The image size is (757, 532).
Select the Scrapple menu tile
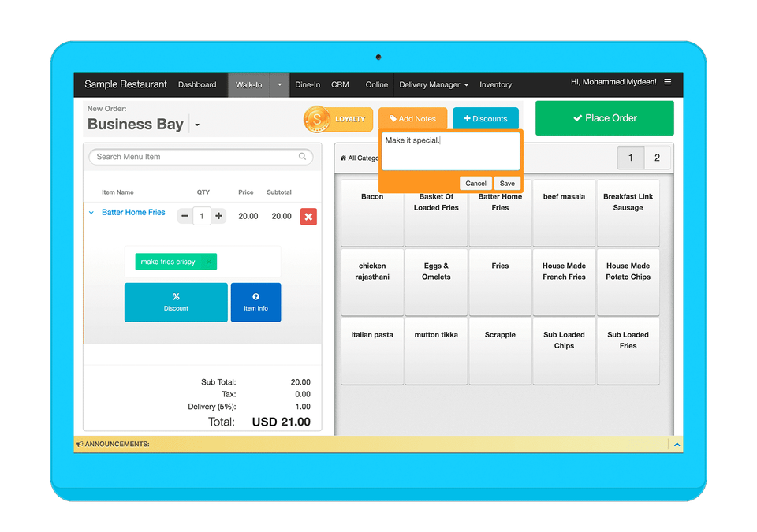click(500, 351)
